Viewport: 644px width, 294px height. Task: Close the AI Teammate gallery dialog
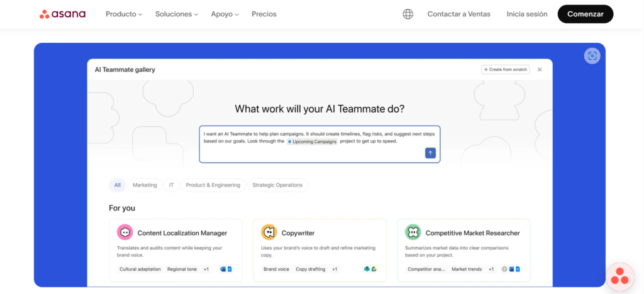click(540, 69)
